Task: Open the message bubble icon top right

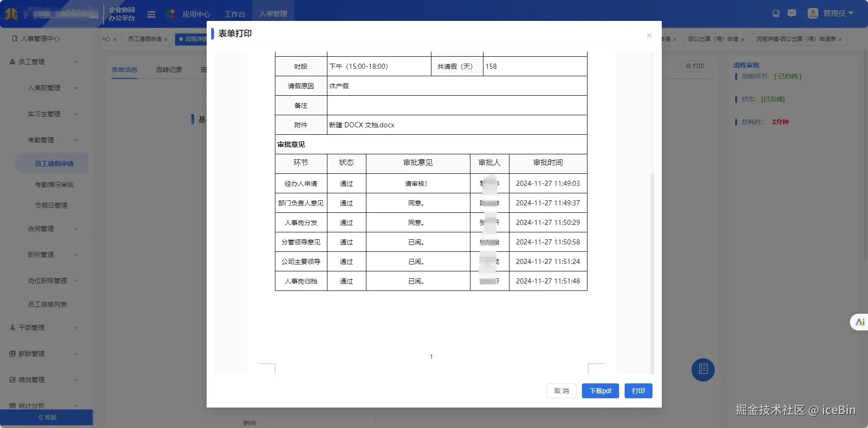Action: tap(792, 13)
